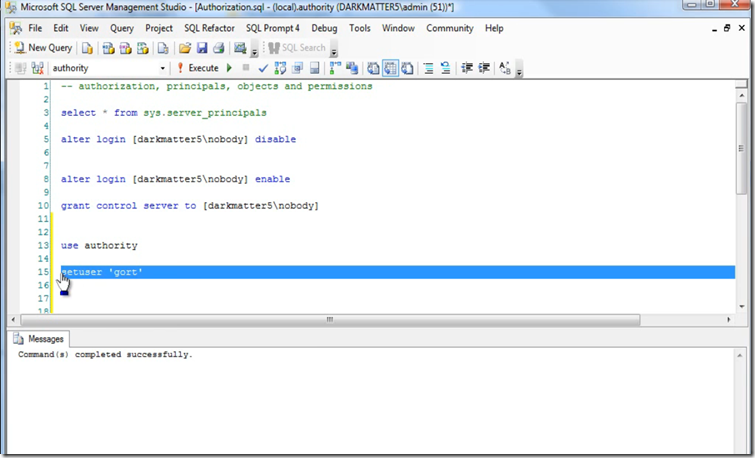
Task: Open the Project menu
Action: pyautogui.click(x=159, y=28)
